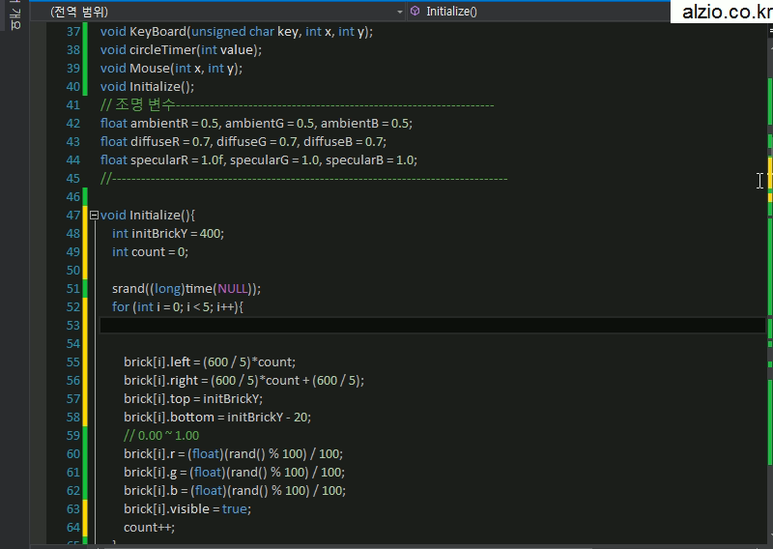Click the brick[i].left assignment line
Image resolution: width=773 pixels, height=549 pixels.
[210, 362]
